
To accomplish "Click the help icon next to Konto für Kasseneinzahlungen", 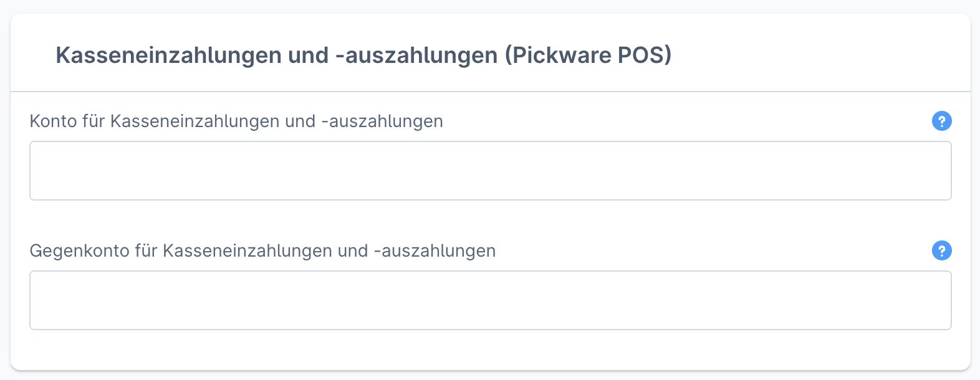I will (942, 121).
